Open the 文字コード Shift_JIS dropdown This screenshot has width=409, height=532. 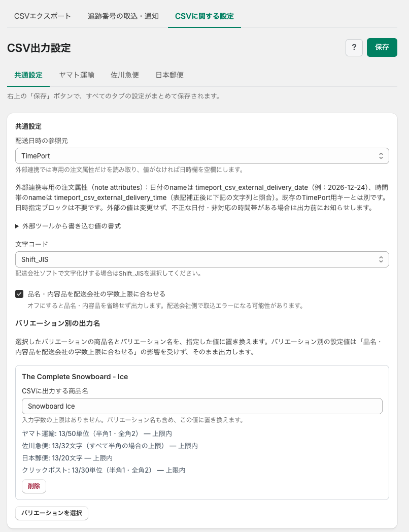coord(202,259)
